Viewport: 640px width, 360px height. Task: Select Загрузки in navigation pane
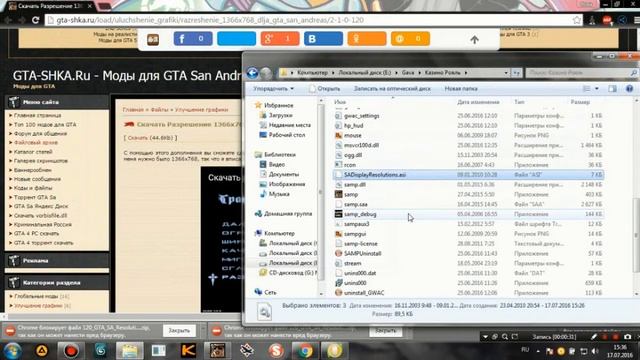280,115
